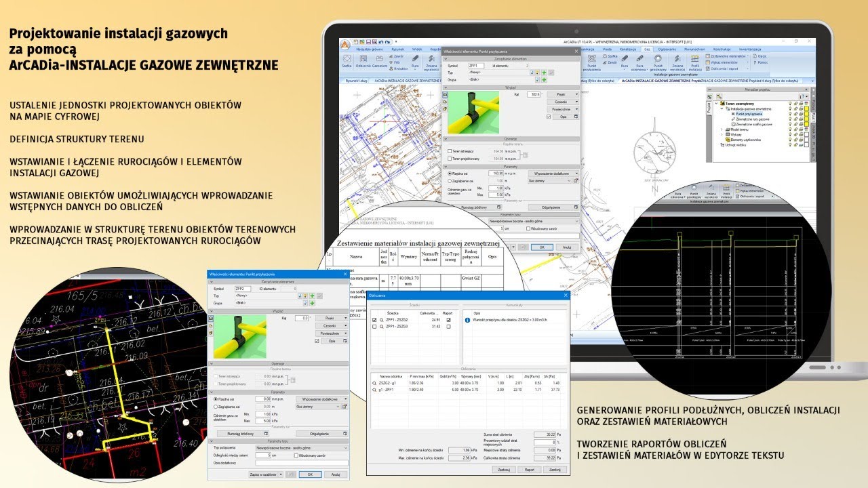
Task: Select Rura osłonowa in the main Gaz ribbon
Action: tap(640, 62)
